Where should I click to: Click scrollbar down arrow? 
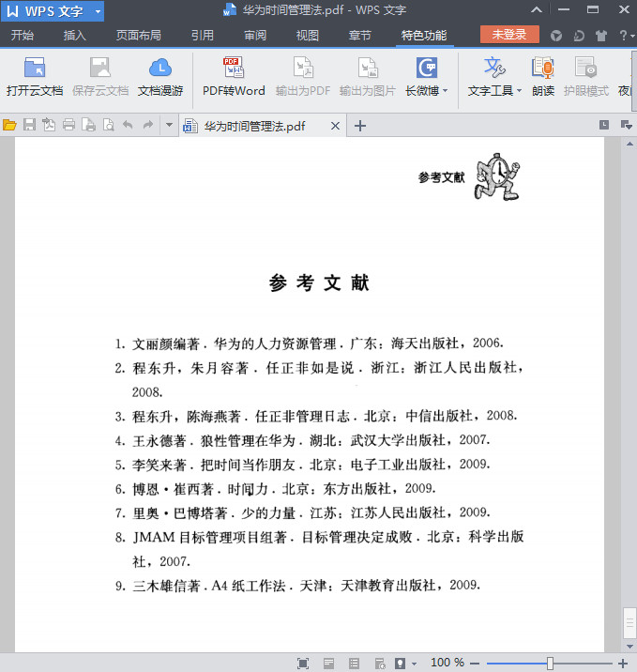[x=629, y=647]
